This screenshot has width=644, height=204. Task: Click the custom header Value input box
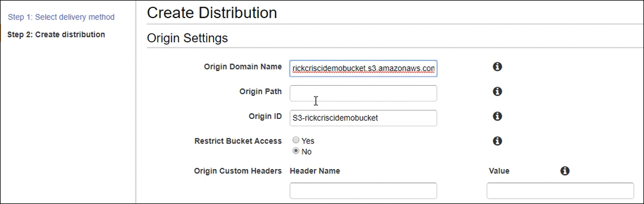pyautogui.click(x=560, y=191)
